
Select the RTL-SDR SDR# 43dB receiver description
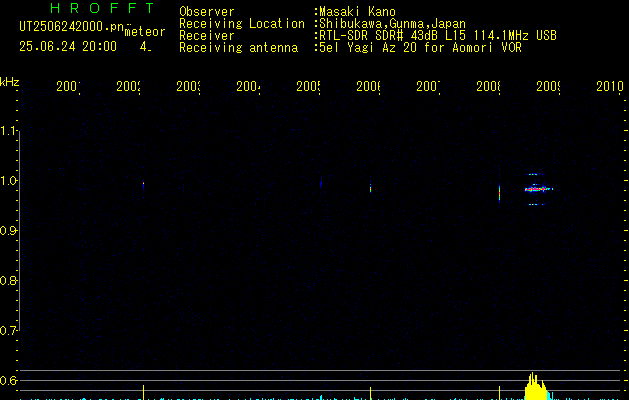(438, 36)
